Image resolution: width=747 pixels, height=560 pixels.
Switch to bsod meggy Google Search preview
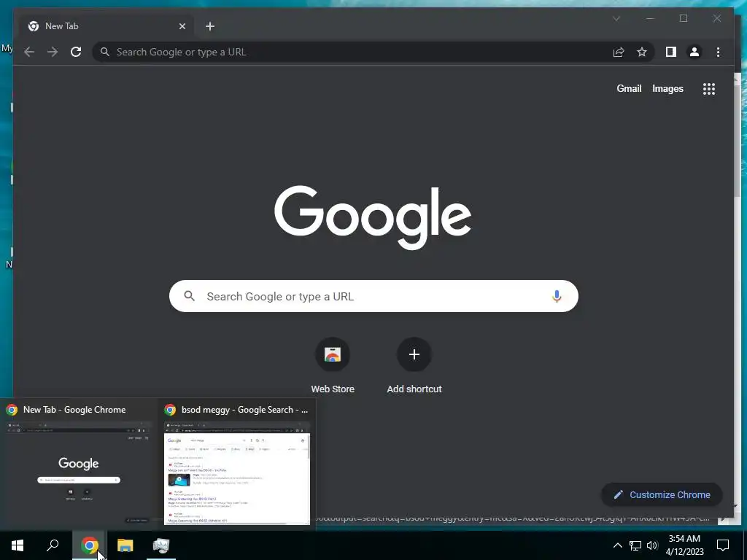[x=237, y=464]
